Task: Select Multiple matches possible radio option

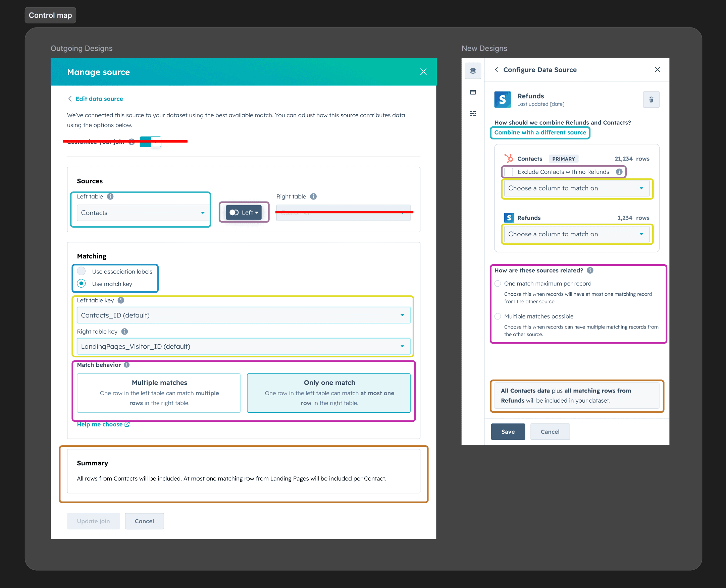Action: tap(498, 316)
